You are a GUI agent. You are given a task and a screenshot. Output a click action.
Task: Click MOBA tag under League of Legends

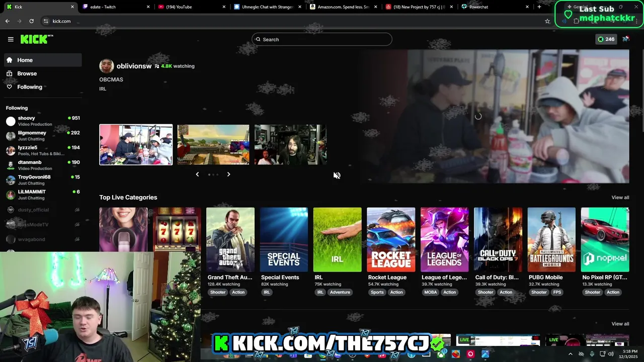tap(431, 292)
